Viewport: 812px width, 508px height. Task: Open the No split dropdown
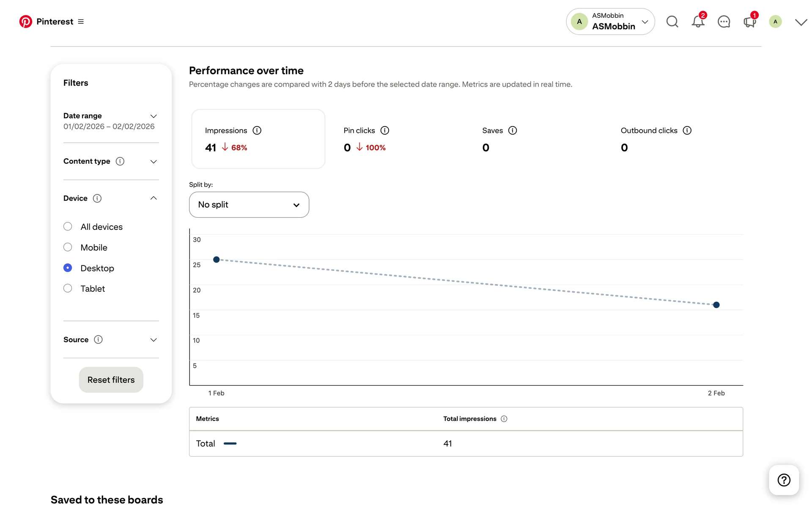249,205
